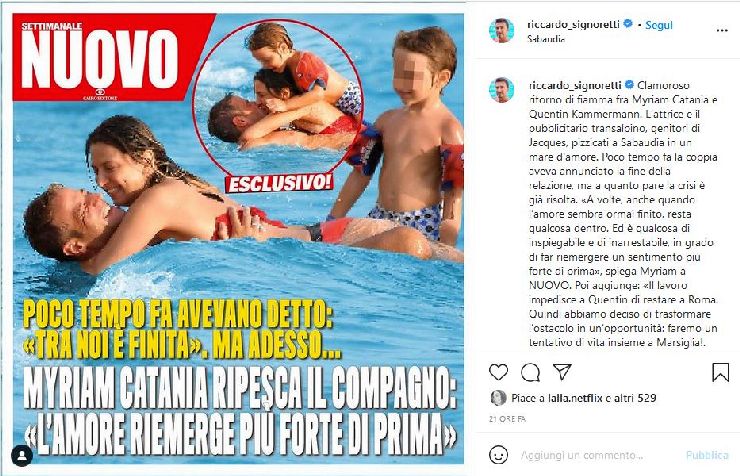Share post with paper plane icon
Screen dimensions: 740x476
(562, 372)
